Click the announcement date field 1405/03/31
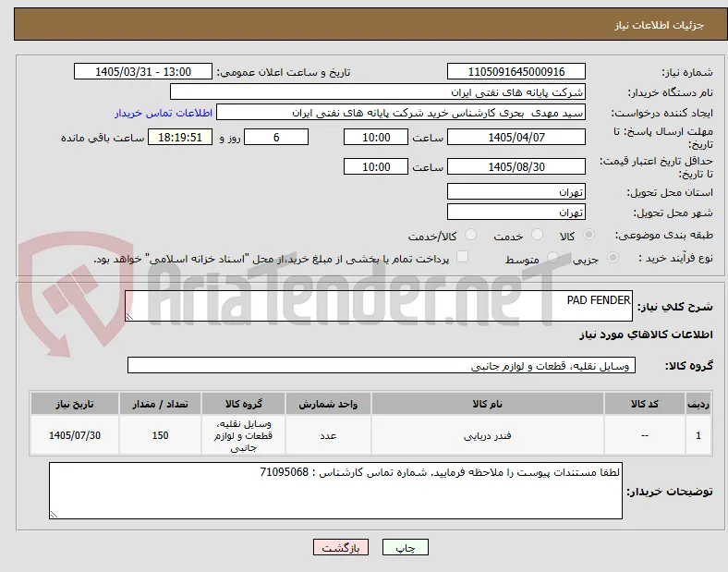Image resolution: width=728 pixels, height=572 pixels. coord(143,71)
